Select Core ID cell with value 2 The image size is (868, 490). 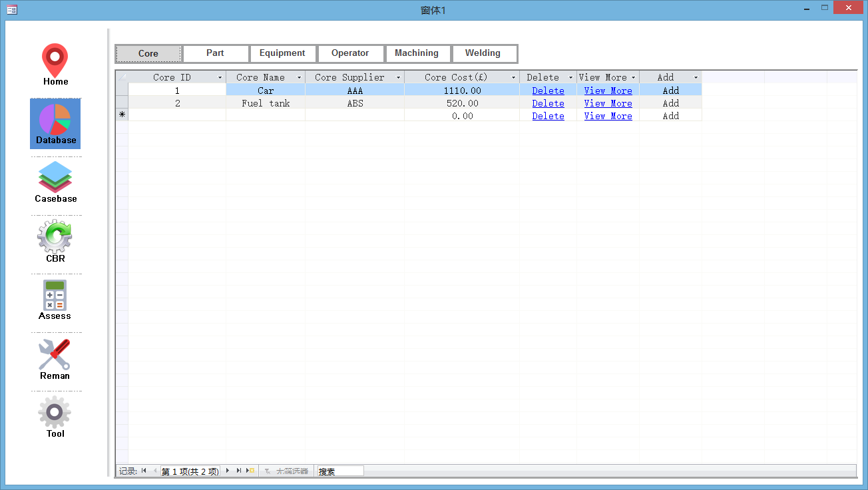pyautogui.click(x=177, y=103)
